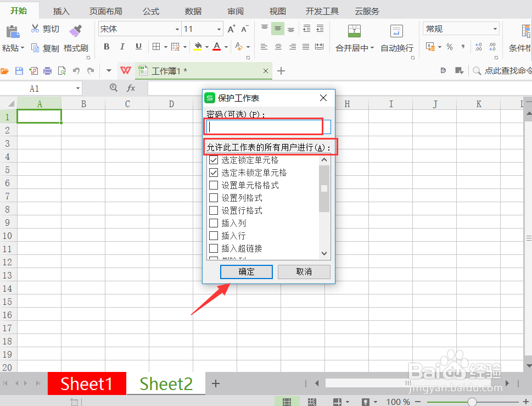Open the 审阅 ribbon tab
This screenshot has width=532, height=406.
236,11
